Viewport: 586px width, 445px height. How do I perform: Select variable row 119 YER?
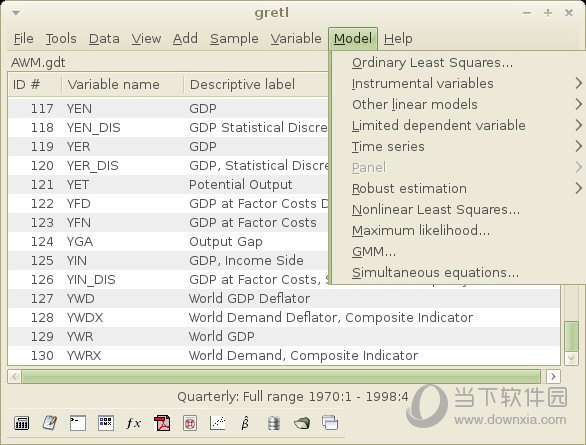point(168,146)
